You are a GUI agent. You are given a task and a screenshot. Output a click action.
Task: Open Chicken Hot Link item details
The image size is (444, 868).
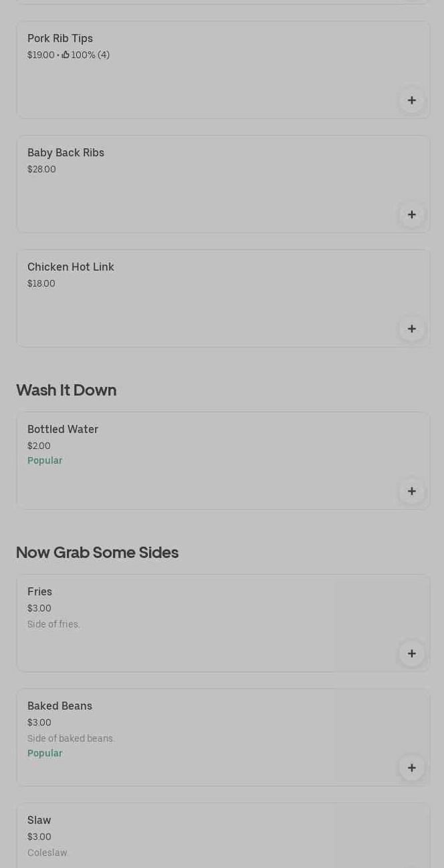coord(71,267)
